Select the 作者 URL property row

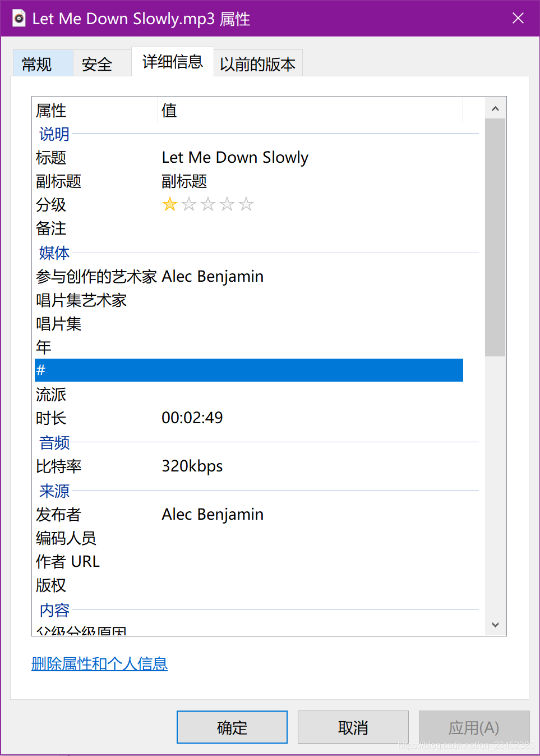point(249,561)
